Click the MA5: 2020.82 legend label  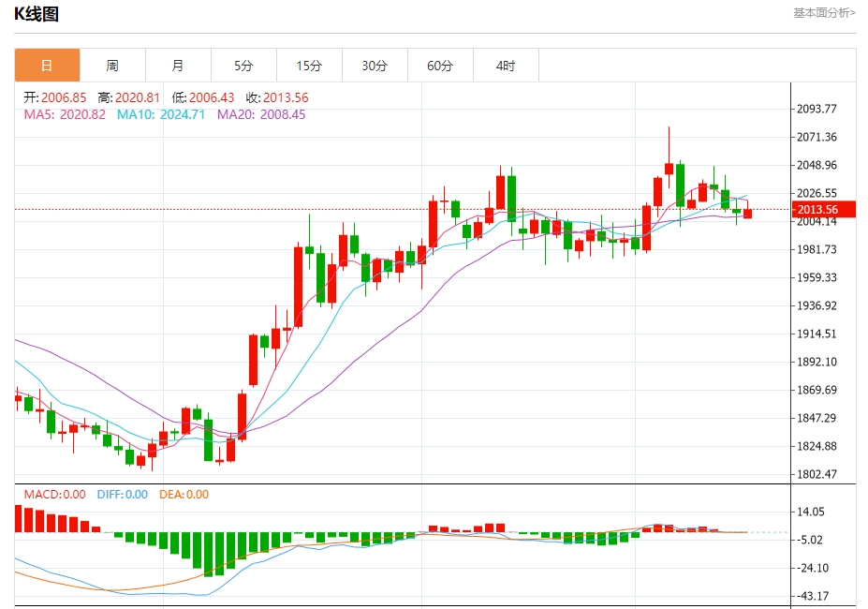coord(65,114)
